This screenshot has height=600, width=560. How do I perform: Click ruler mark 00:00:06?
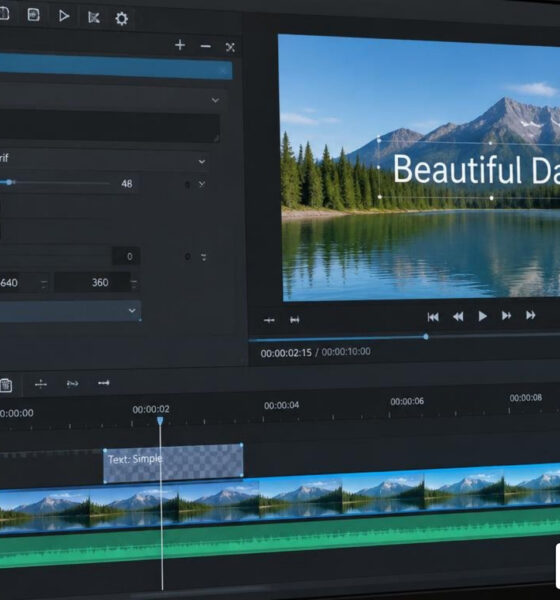pos(407,401)
